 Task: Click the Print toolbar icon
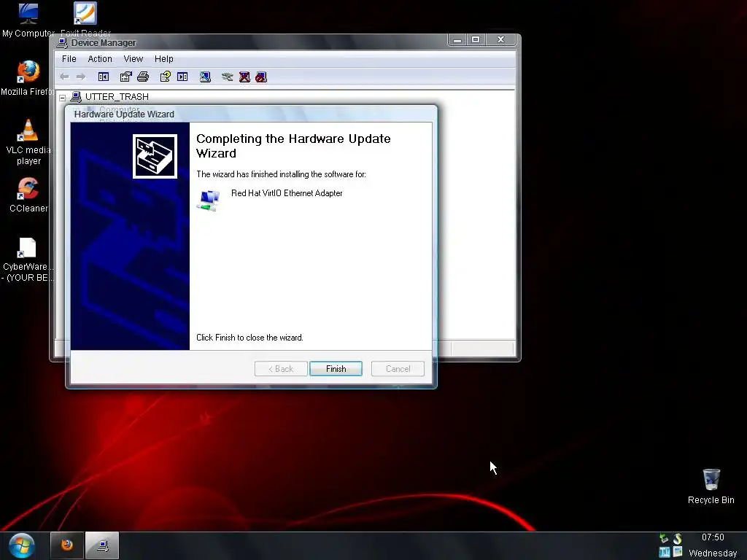(143, 77)
